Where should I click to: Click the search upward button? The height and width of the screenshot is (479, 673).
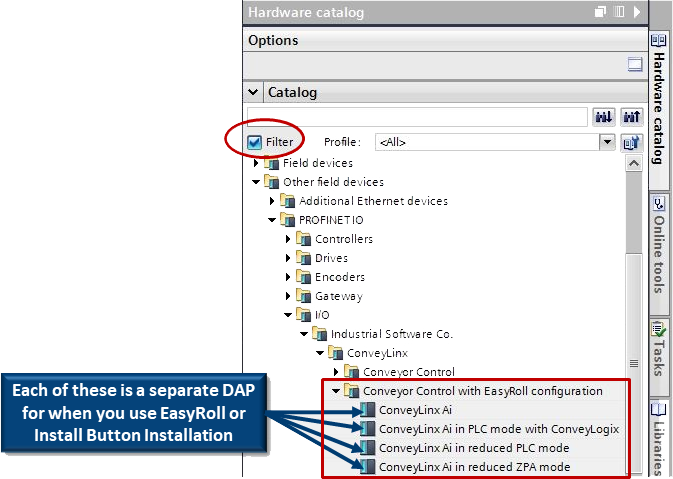click(x=632, y=117)
